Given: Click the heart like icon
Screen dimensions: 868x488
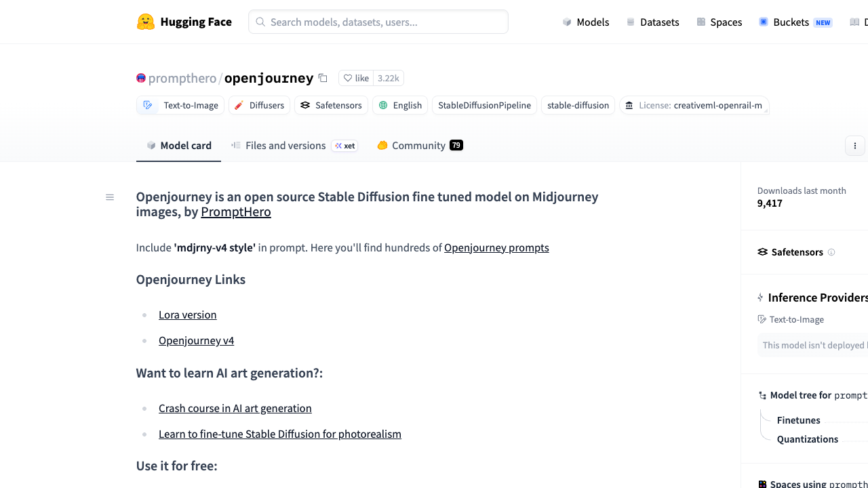Looking at the screenshot, I should (x=348, y=78).
